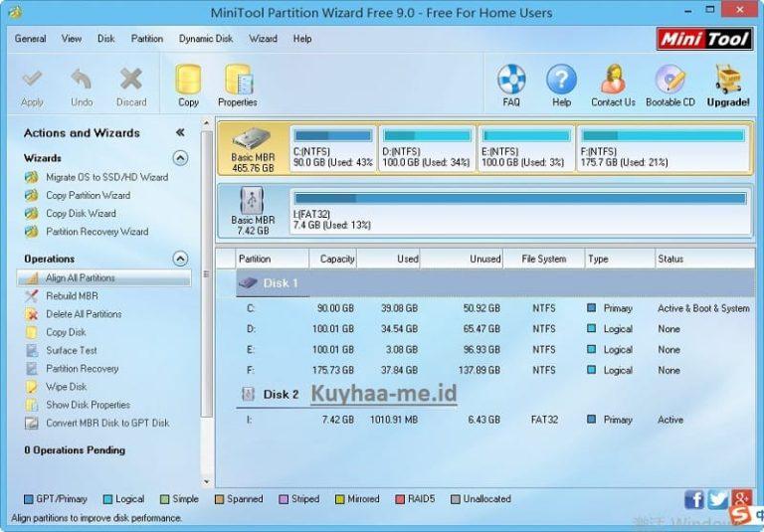Select the 465.76 GB Basic MBR disk
The height and width of the screenshot is (532, 764).
[253, 148]
